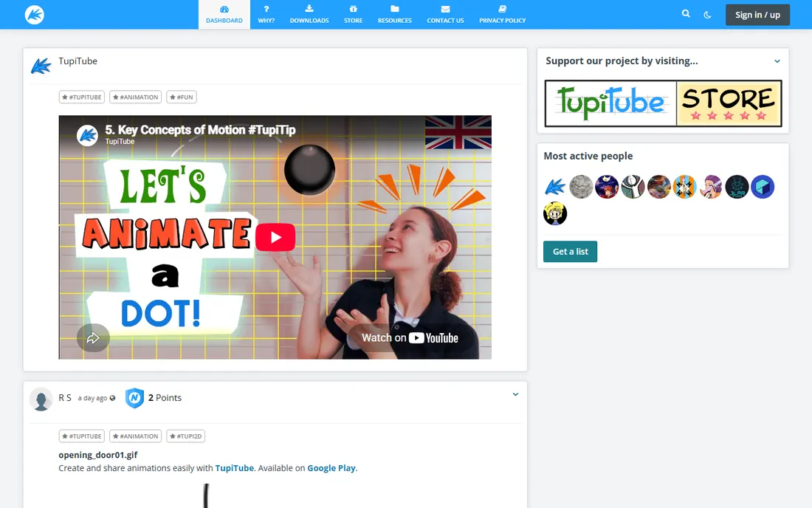
Task: Click the 2 Points label
Action: (x=165, y=398)
